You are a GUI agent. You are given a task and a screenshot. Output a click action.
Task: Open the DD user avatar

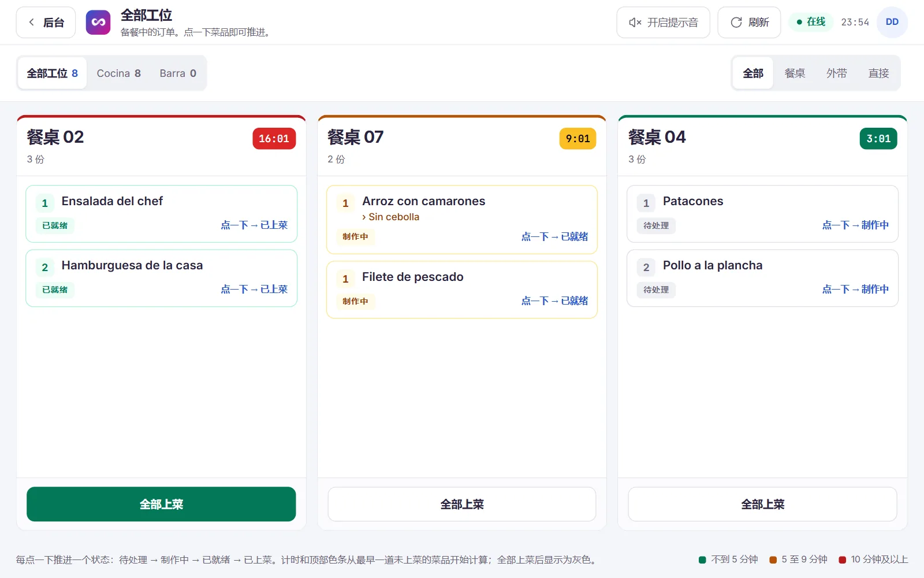tap(892, 22)
